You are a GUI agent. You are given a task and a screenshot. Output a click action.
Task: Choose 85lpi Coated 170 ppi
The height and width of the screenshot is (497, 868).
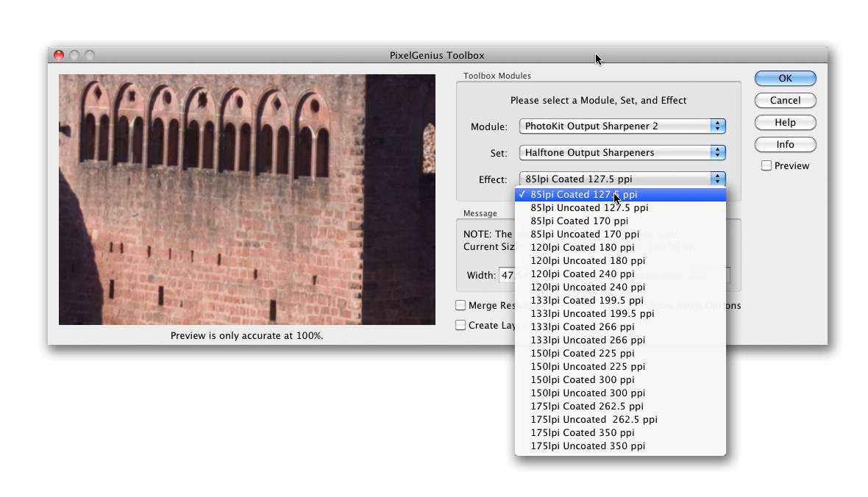[x=620, y=221]
